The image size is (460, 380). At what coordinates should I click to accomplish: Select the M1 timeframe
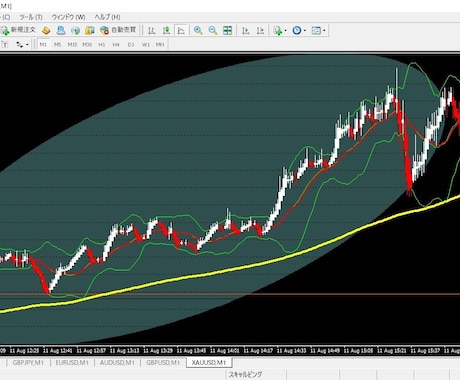43,44
